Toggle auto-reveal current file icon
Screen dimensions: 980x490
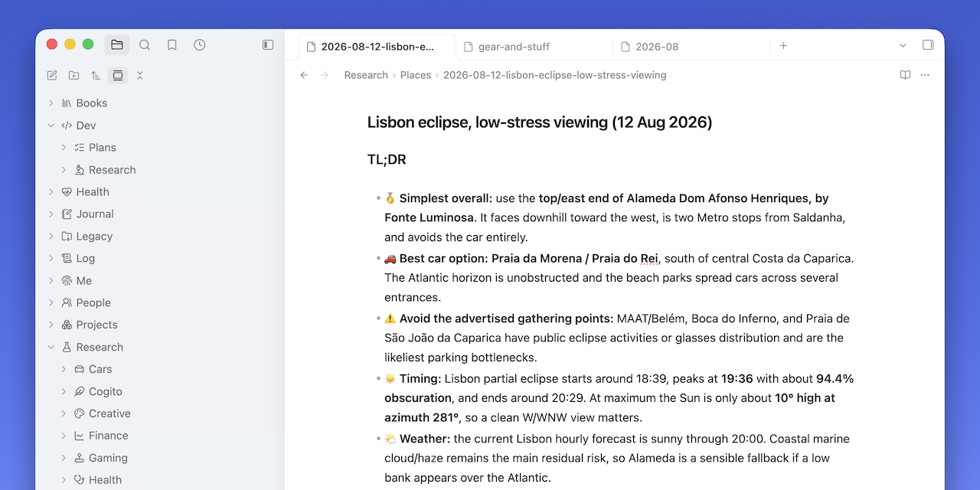[x=117, y=75]
